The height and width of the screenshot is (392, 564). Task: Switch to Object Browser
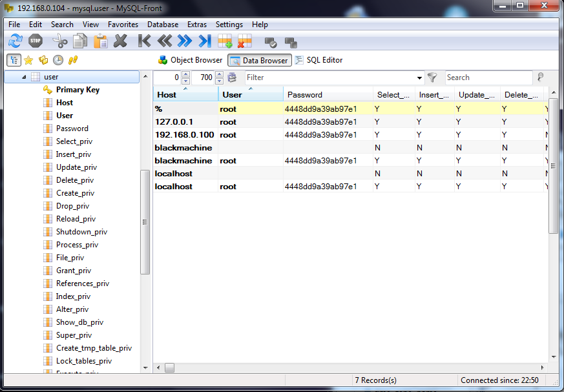(191, 60)
